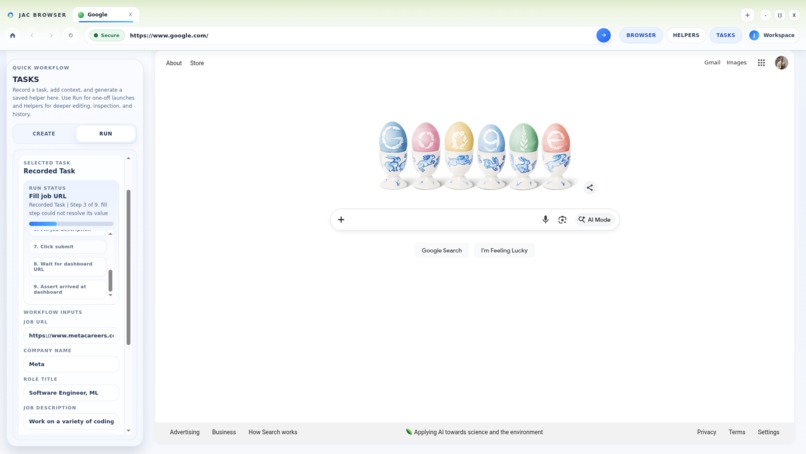Select the CREATE tab

44,134
